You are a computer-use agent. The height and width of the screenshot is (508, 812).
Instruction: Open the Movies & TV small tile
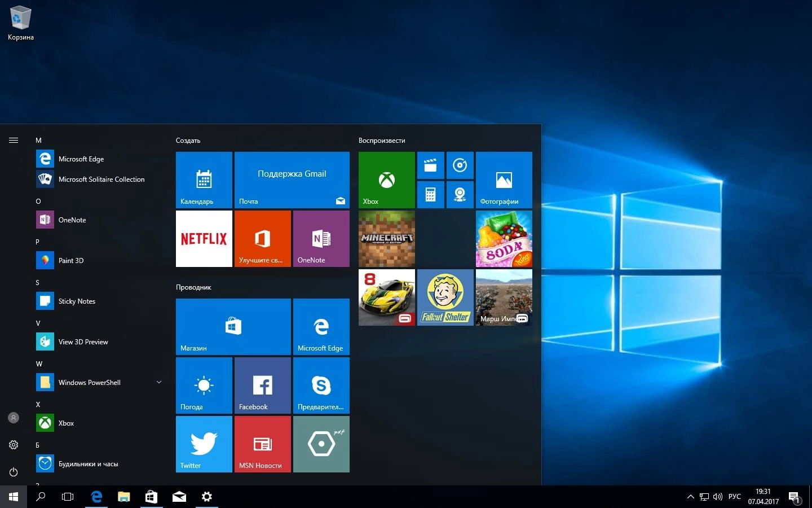click(431, 165)
